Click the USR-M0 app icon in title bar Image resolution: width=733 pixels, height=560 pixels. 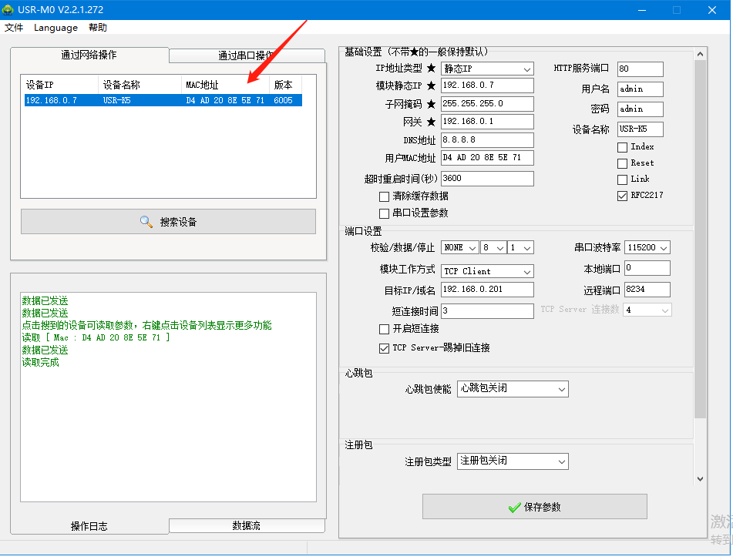(x=8, y=10)
